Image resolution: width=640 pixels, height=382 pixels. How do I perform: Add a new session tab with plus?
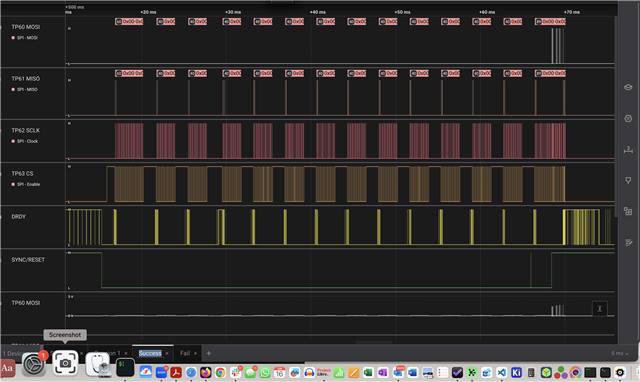pyautogui.click(x=209, y=353)
